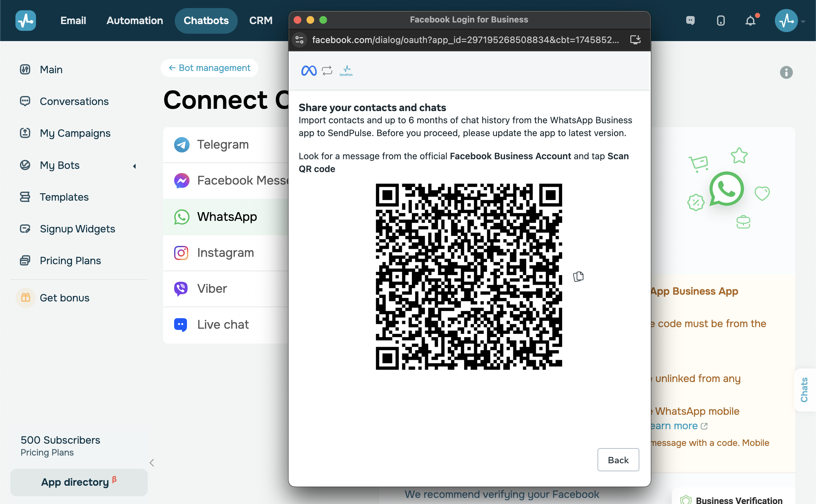816x504 pixels.
Task: Open Main in sidebar
Action: pyautogui.click(x=51, y=69)
